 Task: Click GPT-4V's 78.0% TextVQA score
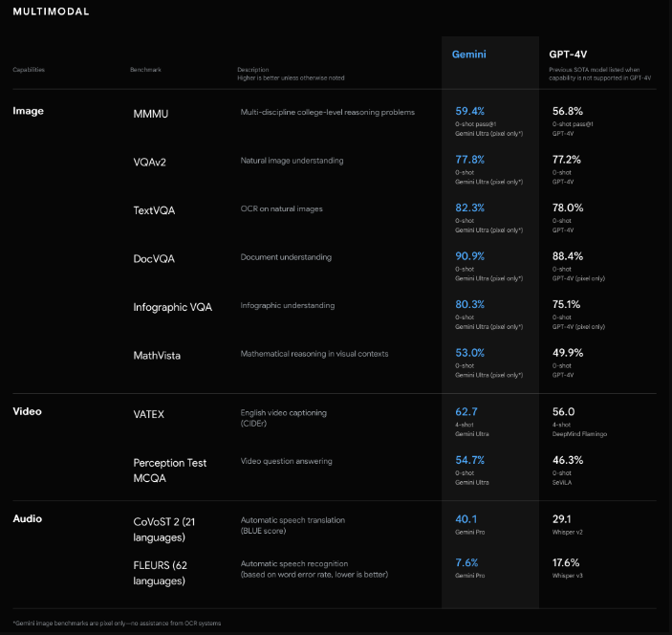point(568,208)
